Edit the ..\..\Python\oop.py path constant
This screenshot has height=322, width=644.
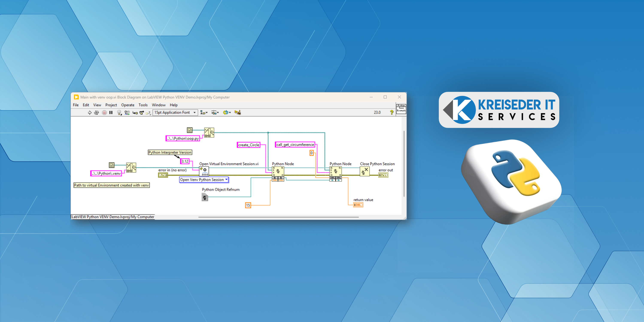pos(183,138)
